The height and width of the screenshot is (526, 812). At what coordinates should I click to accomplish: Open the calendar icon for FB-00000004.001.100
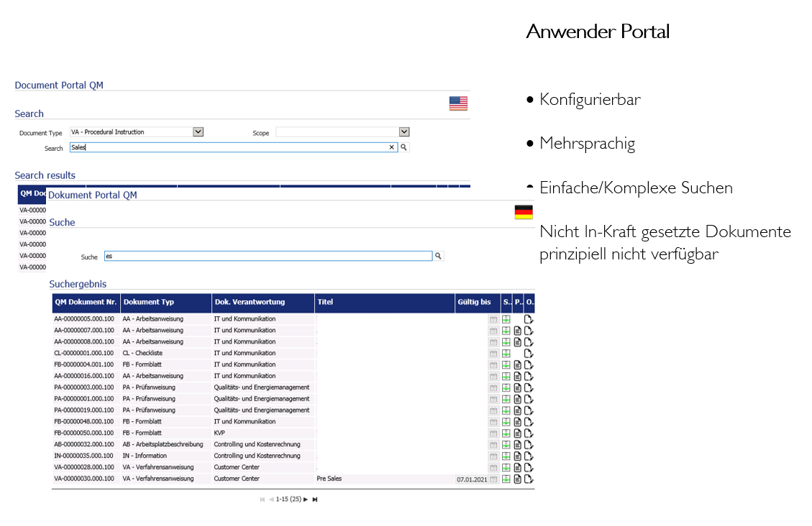pyautogui.click(x=493, y=365)
